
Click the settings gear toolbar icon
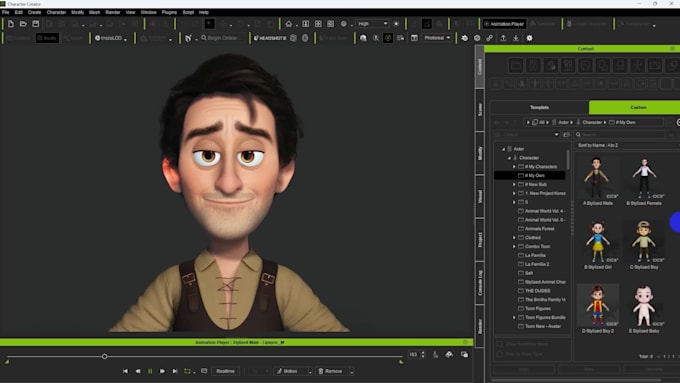point(529,38)
